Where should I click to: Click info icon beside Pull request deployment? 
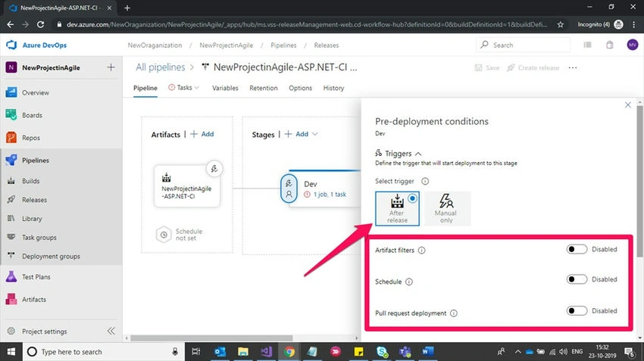coord(453,313)
